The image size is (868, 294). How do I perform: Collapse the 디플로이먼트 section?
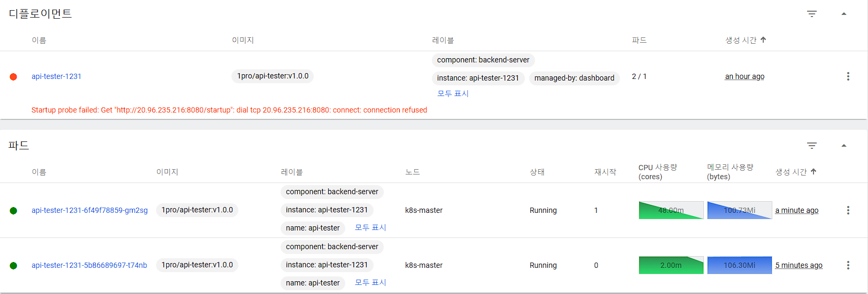pos(844,14)
